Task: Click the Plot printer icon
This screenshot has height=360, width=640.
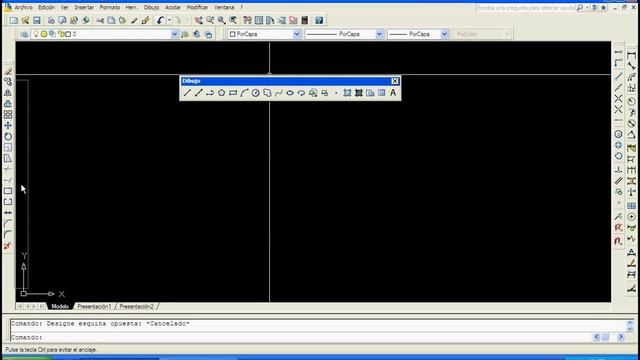Action: pos(51,20)
